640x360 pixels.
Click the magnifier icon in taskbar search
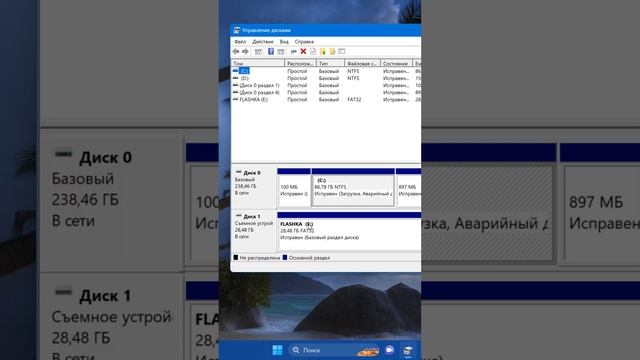click(x=296, y=350)
